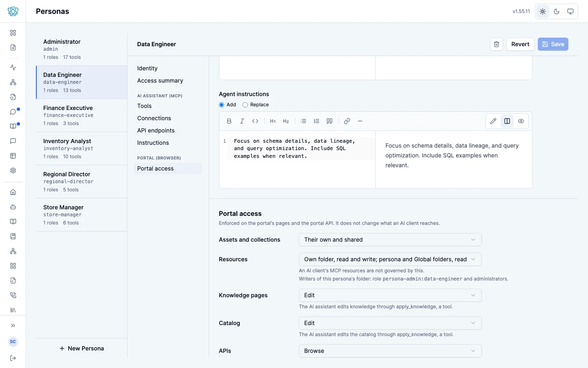Insert a hyperlink from the editor toolbar
This screenshot has width=588, height=368.
pos(347,121)
